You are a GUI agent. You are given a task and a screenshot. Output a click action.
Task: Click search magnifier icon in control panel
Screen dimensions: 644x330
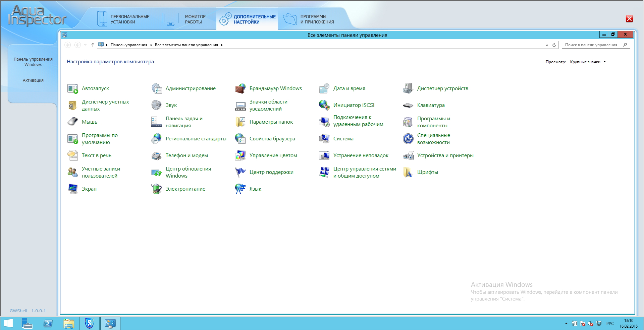pyautogui.click(x=625, y=45)
